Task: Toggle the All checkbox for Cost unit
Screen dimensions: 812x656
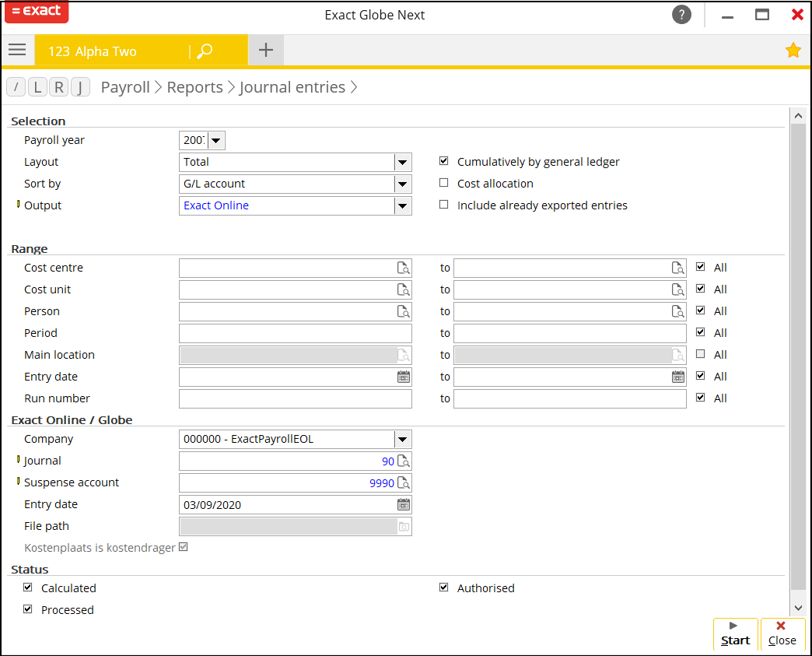Action: tap(701, 289)
